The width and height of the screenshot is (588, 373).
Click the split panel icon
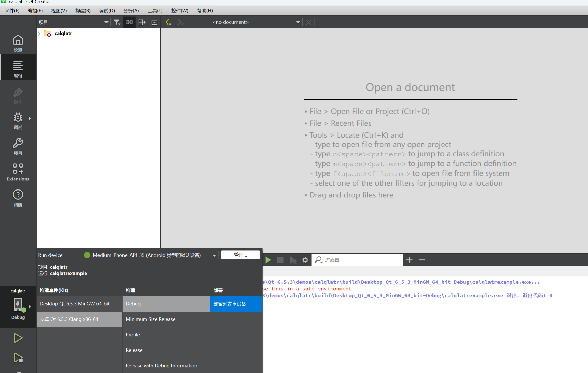point(142,22)
